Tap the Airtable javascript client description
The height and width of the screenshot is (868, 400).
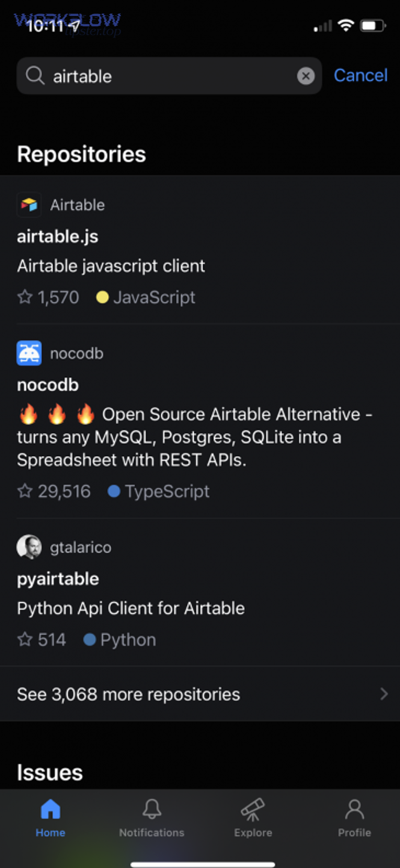click(111, 266)
